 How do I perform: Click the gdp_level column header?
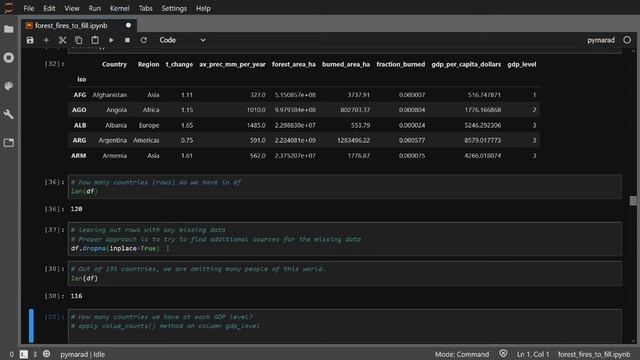[x=522, y=64]
